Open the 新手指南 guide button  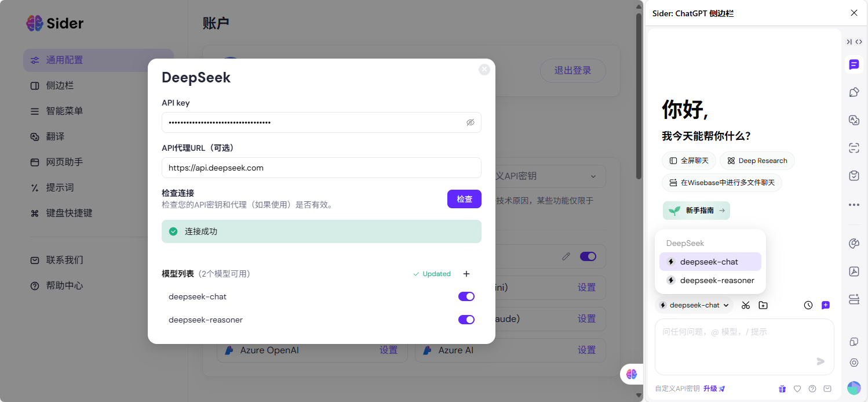pyautogui.click(x=696, y=211)
